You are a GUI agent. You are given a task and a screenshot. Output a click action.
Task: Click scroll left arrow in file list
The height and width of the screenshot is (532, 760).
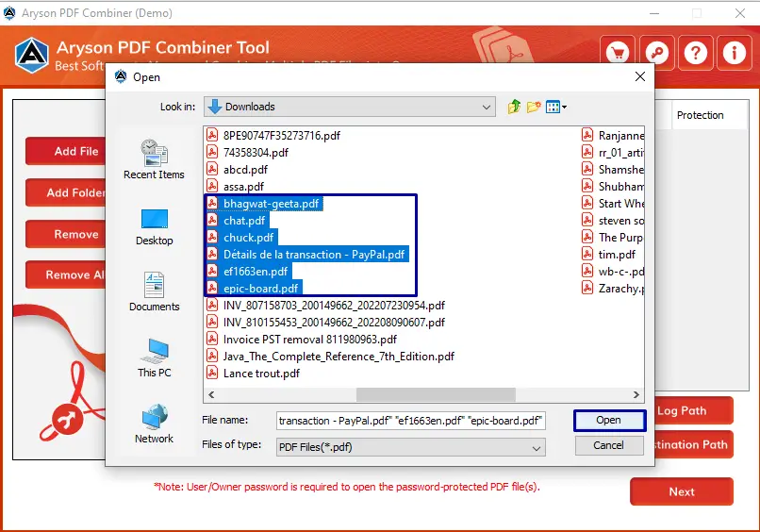point(211,395)
